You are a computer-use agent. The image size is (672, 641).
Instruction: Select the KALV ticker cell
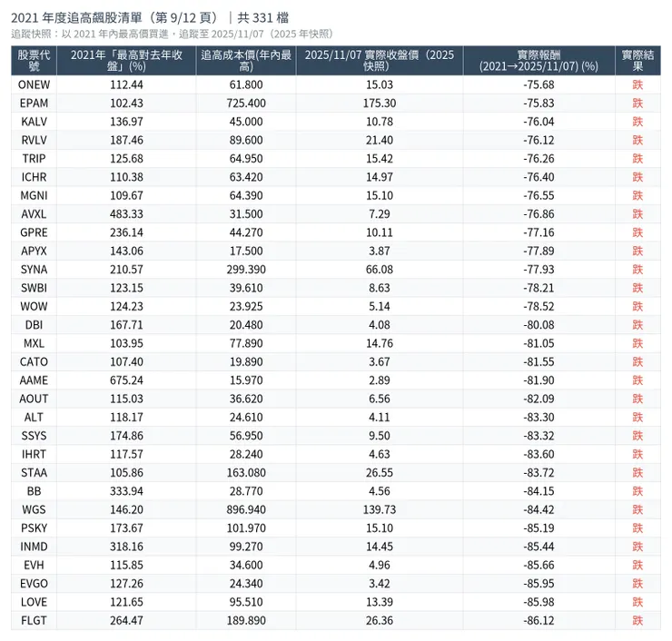click(x=34, y=122)
